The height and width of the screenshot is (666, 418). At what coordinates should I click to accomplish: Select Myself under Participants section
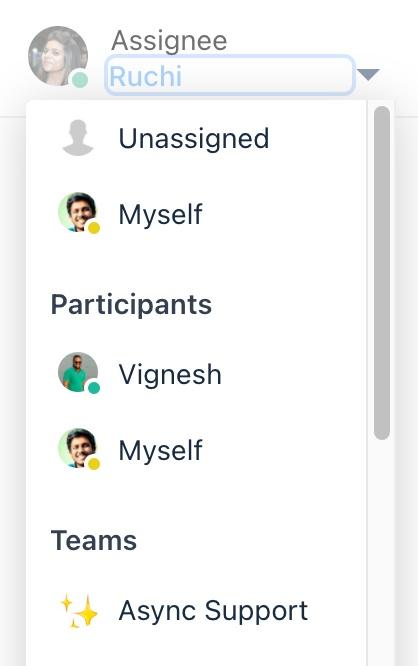(x=196, y=450)
